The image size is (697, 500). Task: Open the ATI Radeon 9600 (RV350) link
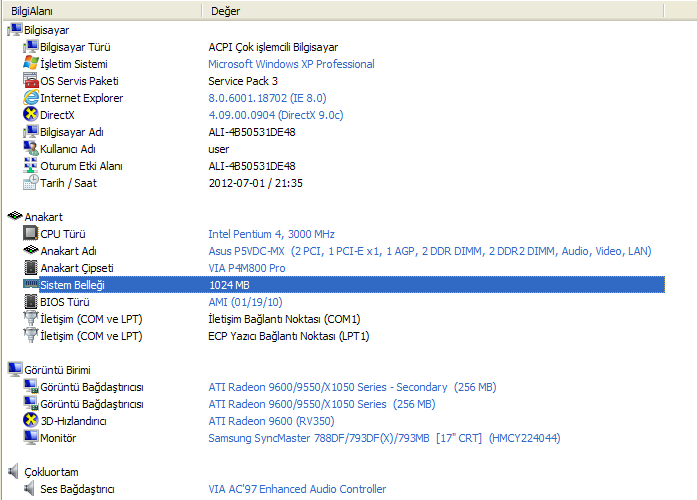(271, 421)
